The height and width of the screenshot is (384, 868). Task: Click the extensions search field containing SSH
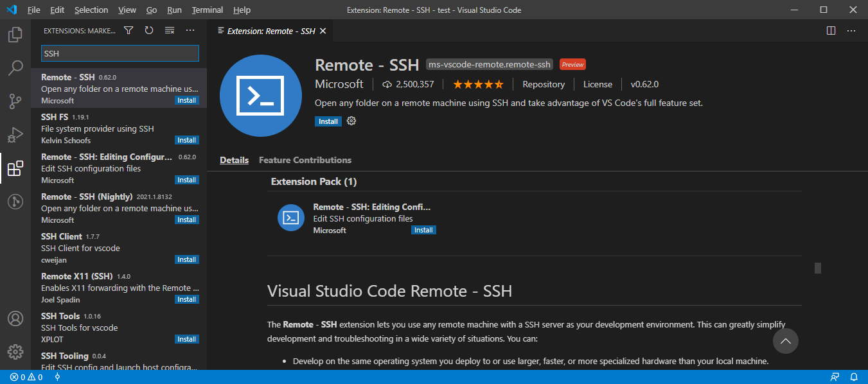120,53
